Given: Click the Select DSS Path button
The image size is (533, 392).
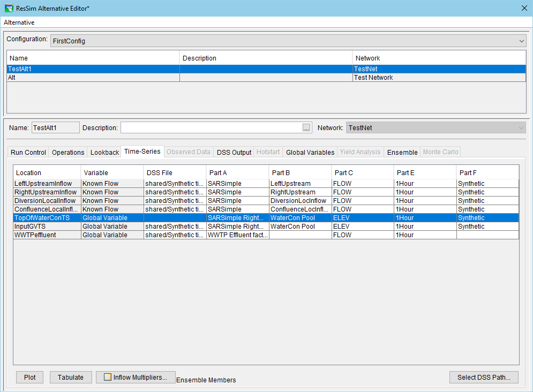Looking at the screenshot, I should pyautogui.click(x=484, y=377).
